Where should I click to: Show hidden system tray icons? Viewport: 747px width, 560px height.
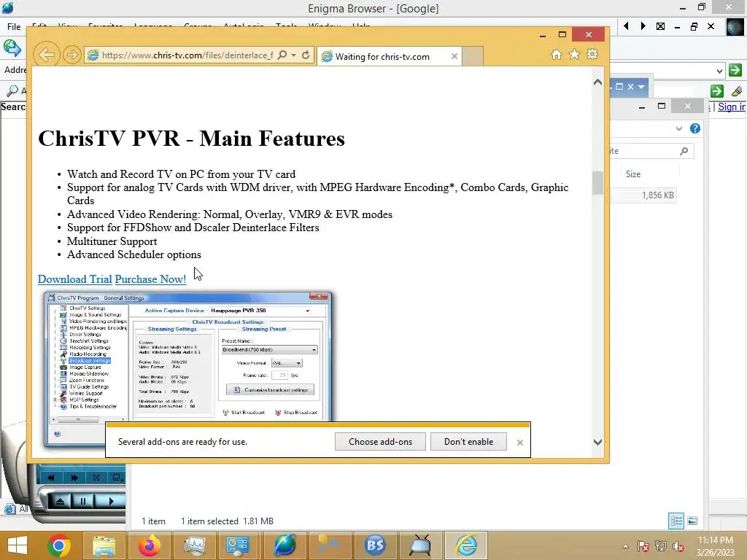click(x=625, y=546)
